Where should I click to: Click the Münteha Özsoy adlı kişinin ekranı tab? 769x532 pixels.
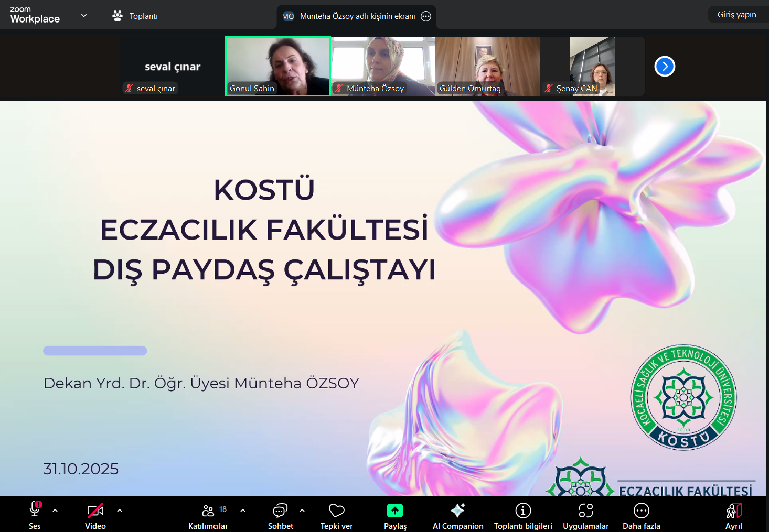pyautogui.click(x=357, y=16)
